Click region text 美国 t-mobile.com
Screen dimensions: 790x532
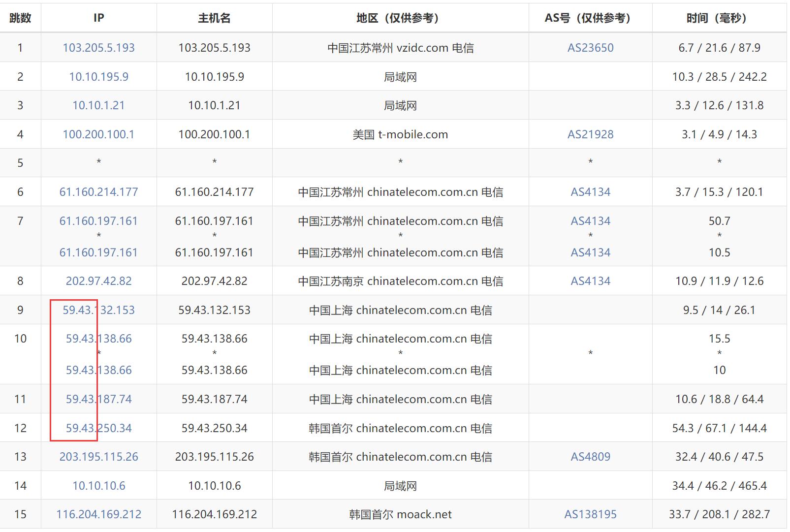tap(400, 134)
